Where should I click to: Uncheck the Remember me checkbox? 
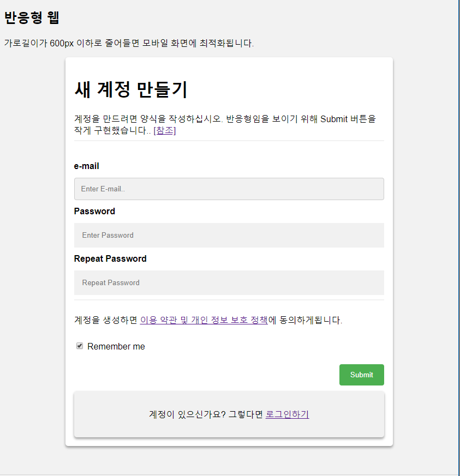click(x=80, y=346)
